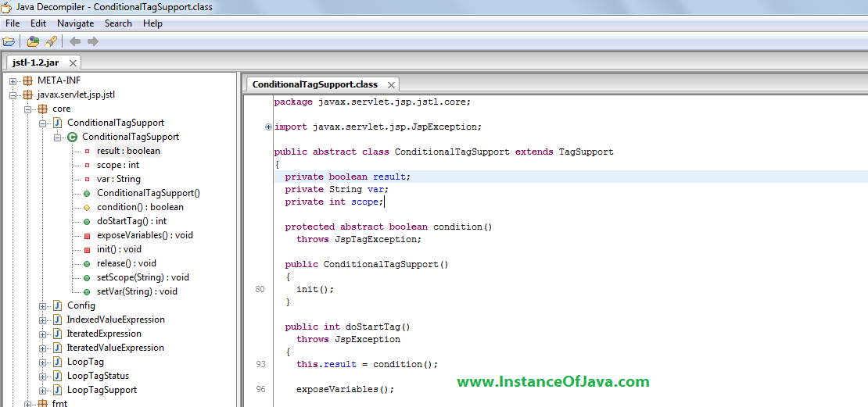Click the 'private int scope;' code line

pyautogui.click(x=335, y=202)
